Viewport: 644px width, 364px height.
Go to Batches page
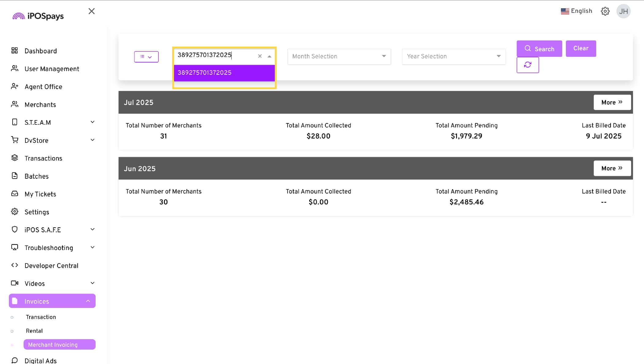pyautogui.click(x=36, y=176)
